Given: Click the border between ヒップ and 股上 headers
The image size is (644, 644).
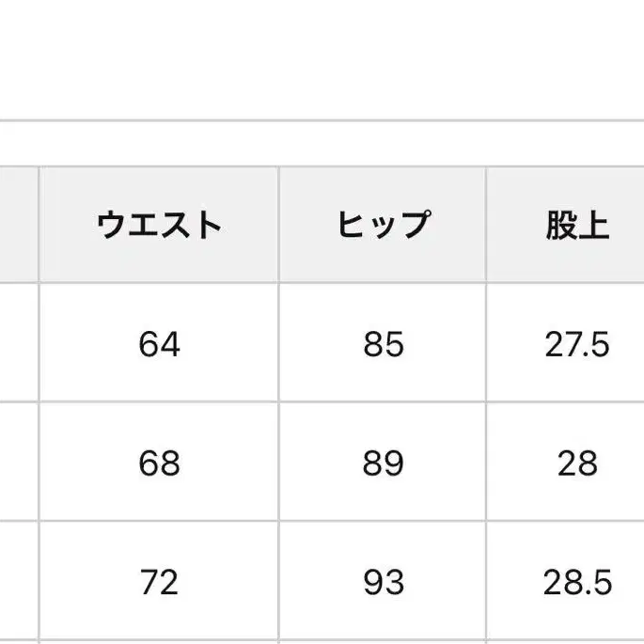Looking at the screenshot, I should (x=486, y=225).
